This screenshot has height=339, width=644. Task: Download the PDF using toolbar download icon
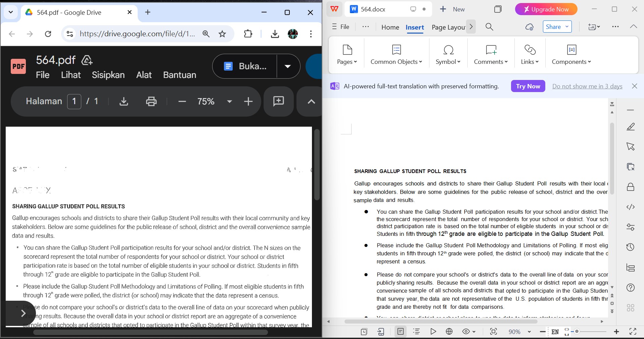click(x=124, y=101)
